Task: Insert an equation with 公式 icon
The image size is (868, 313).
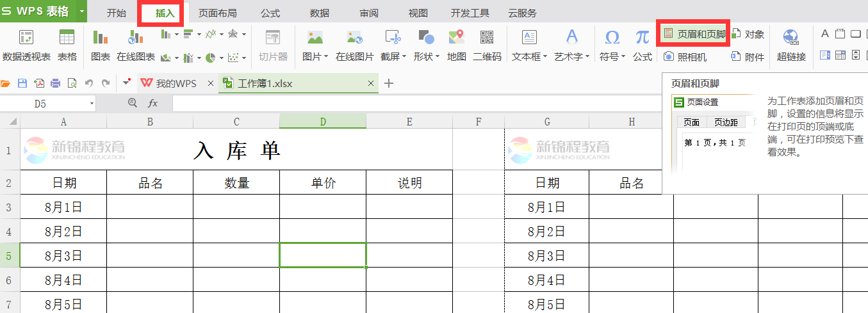Action: coord(642,45)
